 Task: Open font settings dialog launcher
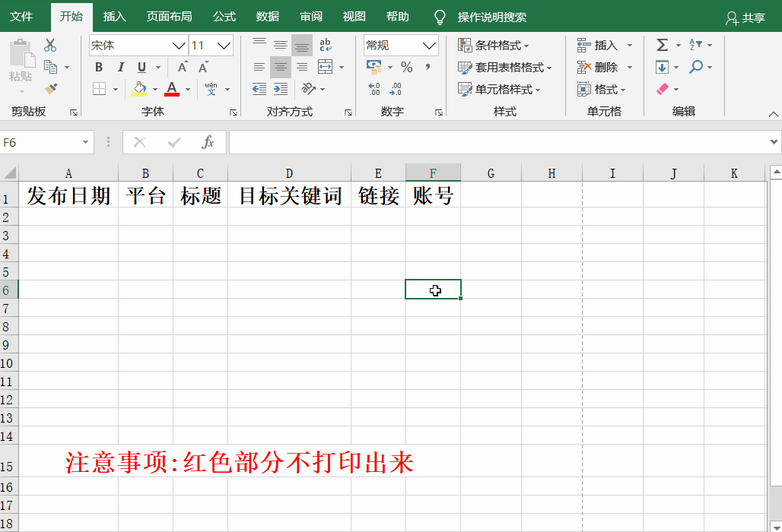click(234, 112)
